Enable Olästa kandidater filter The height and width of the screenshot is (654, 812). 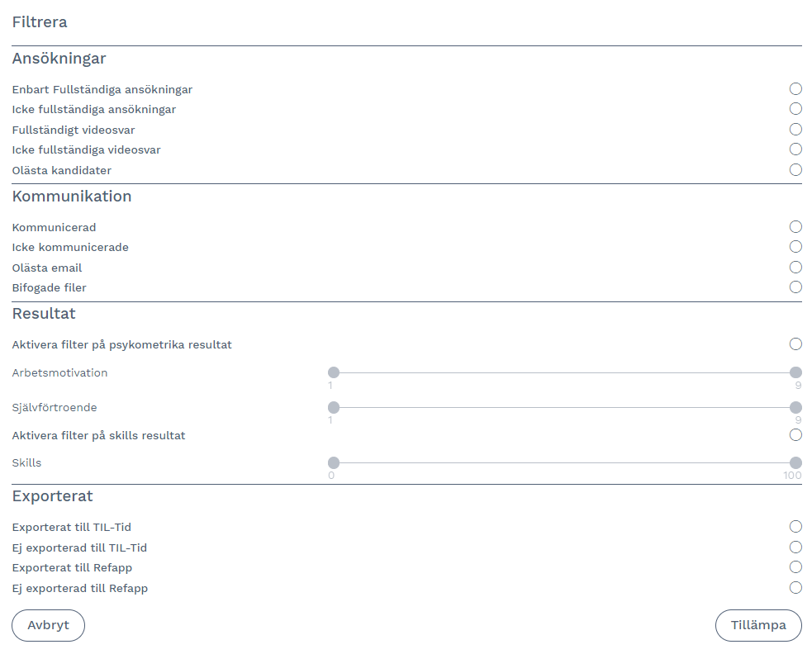click(x=795, y=170)
